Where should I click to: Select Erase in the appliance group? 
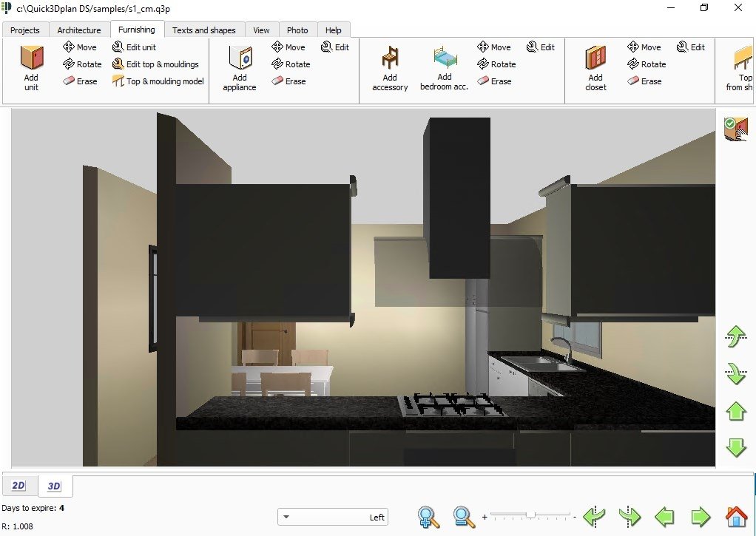(288, 81)
